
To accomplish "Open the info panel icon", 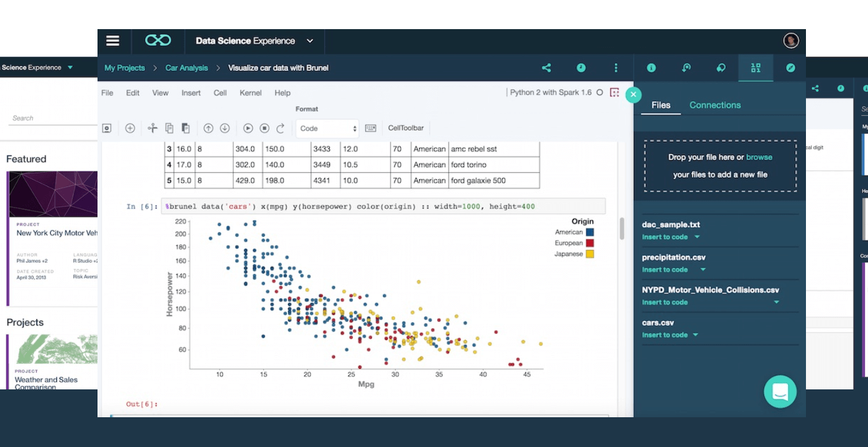I will point(651,68).
